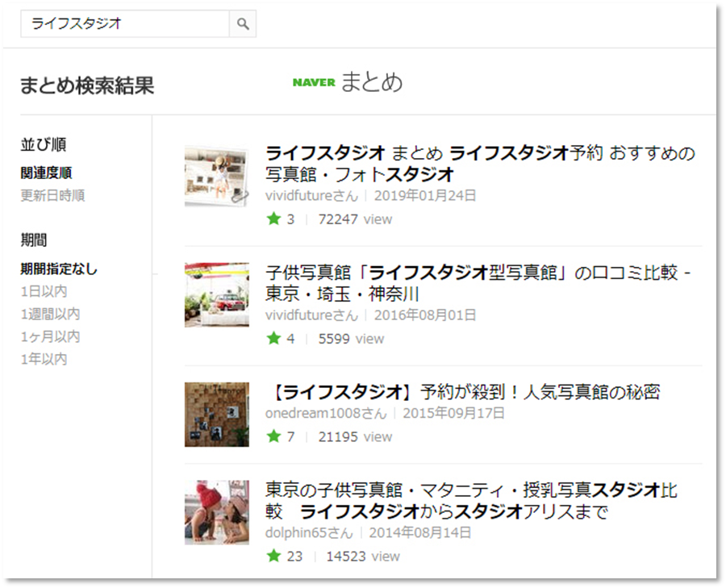Click the green star with count 23

[x=274, y=556]
